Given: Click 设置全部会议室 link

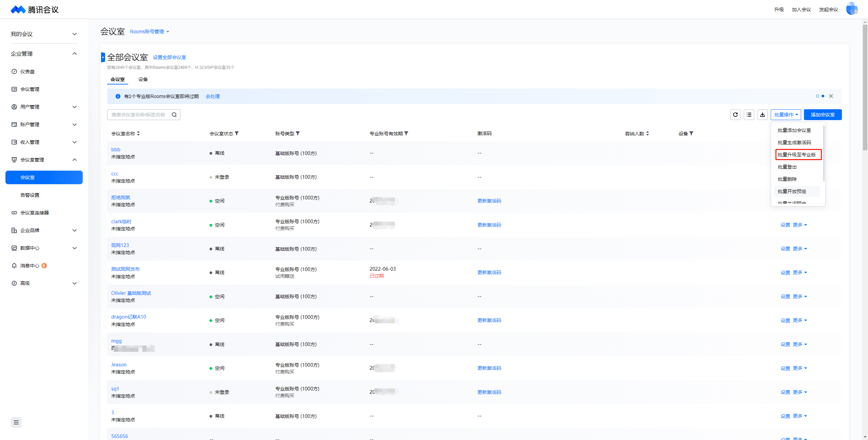Looking at the screenshot, I should (170, 57).
